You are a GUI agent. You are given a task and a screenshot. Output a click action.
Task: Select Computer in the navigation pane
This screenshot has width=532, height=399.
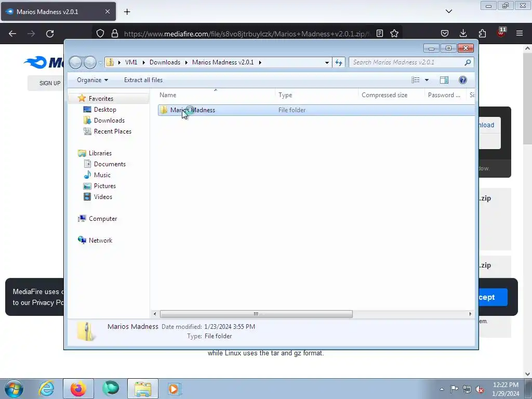(x=102, y=219)
